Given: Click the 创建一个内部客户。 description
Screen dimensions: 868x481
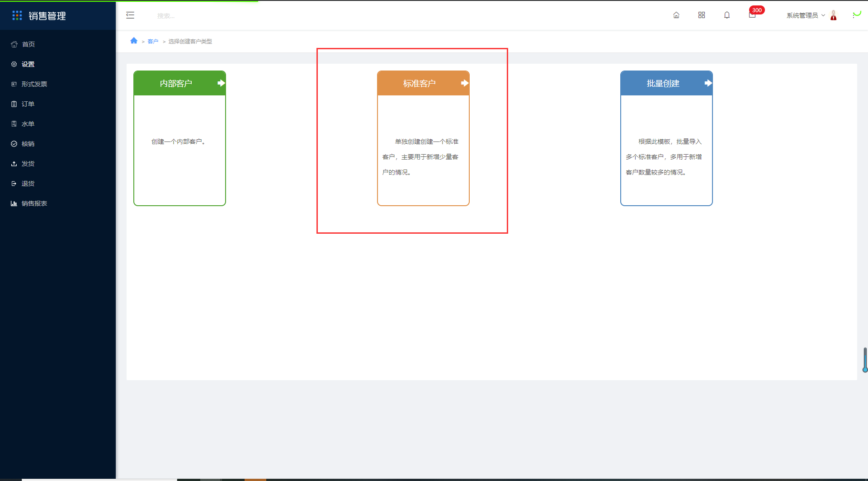Looking at the screenshot, I should click(x=179, y=141).
